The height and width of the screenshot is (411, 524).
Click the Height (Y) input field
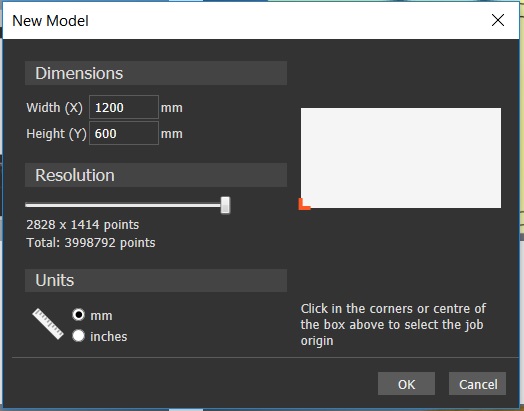[124, 133]
